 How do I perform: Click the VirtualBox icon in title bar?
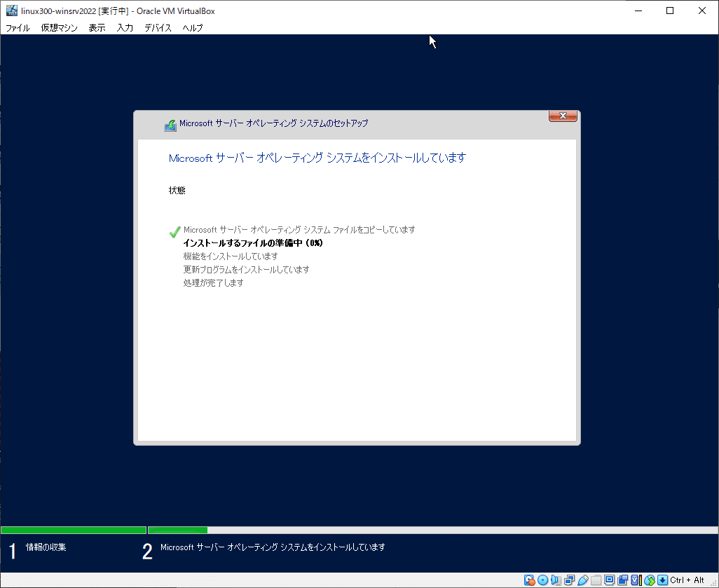[11, 11]
